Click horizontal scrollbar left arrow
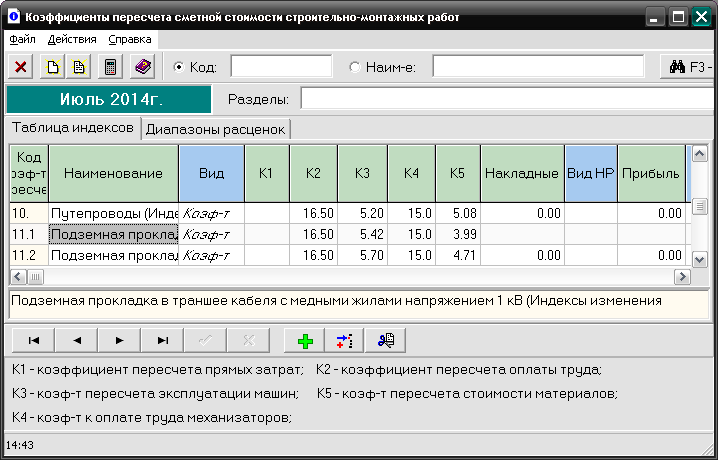The image size is (718, 460). tap(19, 276)
